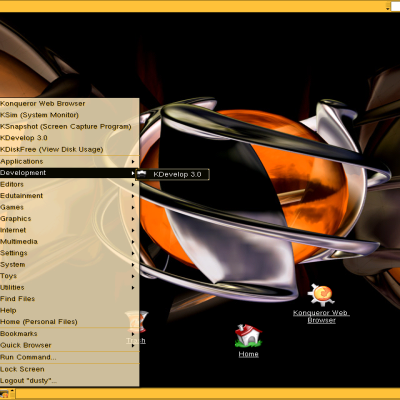Viewport: 400px width, 400px height.
Task: Start KSnapshot (Screen Capture Program)
Action: tap(69, 127)
